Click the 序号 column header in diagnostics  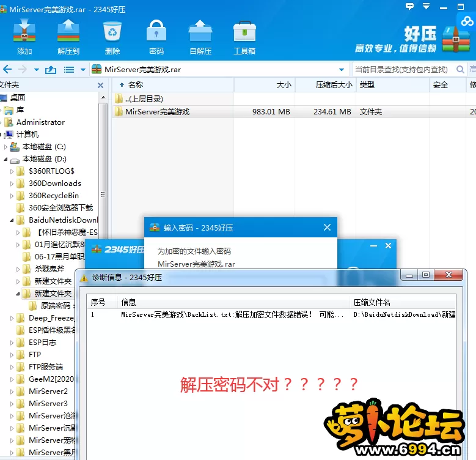pos(102,302)
